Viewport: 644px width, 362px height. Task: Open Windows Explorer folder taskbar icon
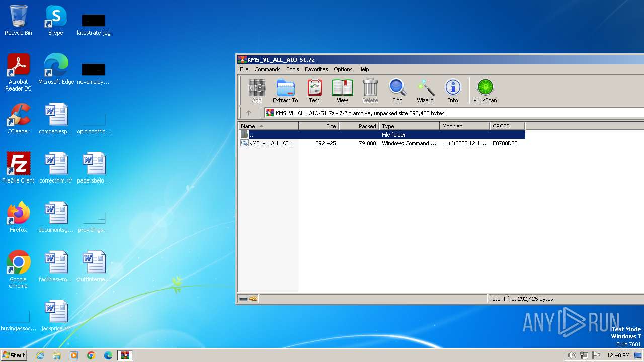point(57,355)
